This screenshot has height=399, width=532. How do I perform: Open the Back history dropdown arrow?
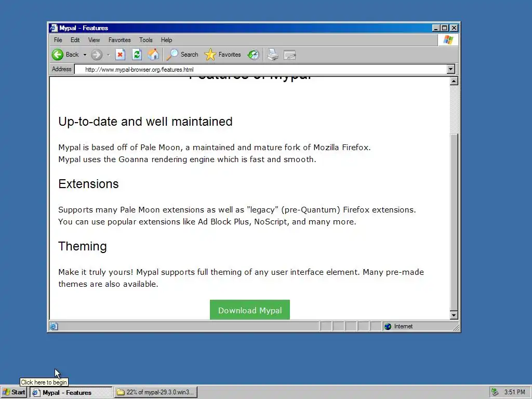pyautogui.click(x=85, y=55)
